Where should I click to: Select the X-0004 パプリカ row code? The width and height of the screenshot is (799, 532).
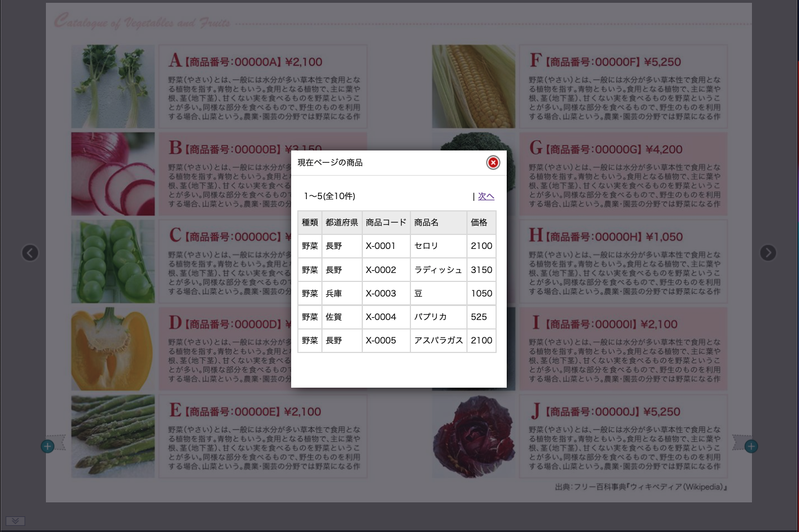pos(381,317)
